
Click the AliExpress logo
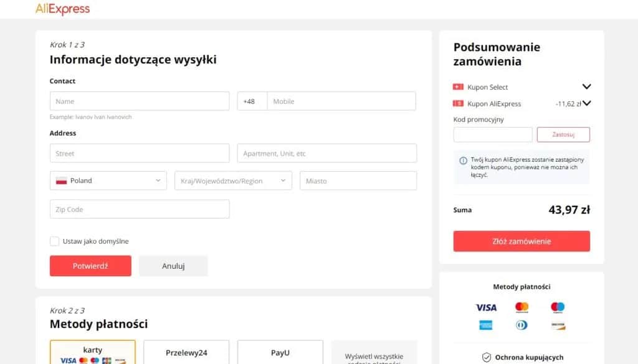pos(62,9)
